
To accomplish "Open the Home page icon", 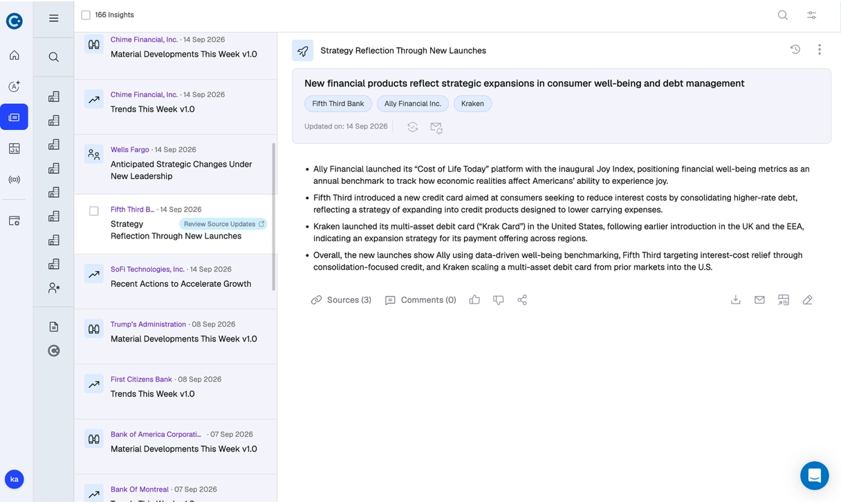I will [x=14, y=55].
